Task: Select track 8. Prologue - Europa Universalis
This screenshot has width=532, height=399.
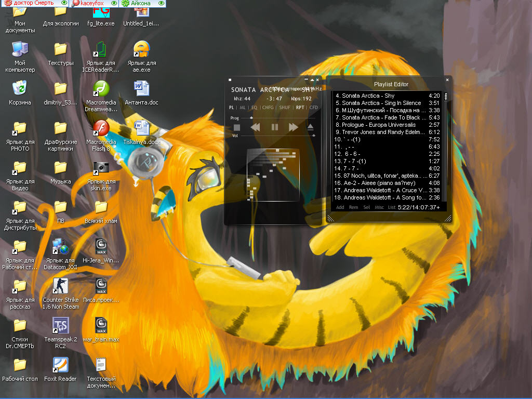Action: coord(387,125)
